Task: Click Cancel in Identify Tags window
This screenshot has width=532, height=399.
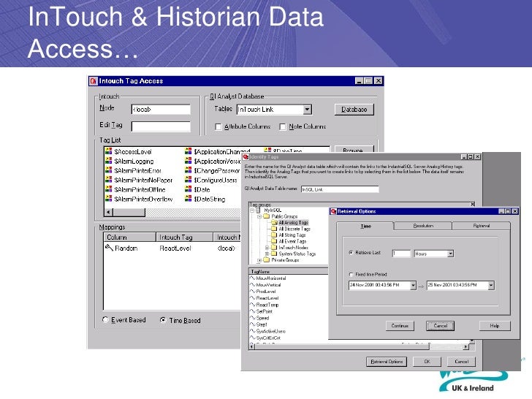Action: (x=461, y=362)
